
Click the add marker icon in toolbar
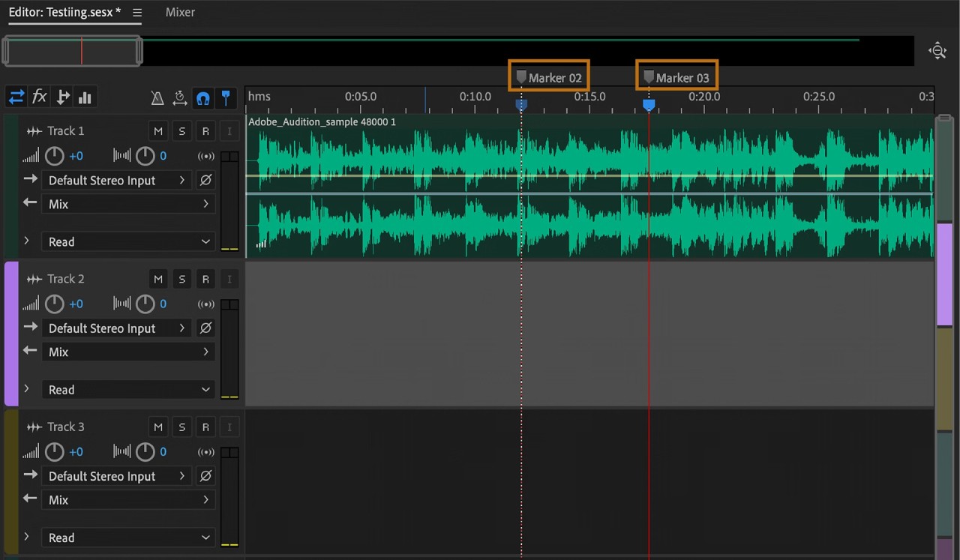click(x=226, y=98)
